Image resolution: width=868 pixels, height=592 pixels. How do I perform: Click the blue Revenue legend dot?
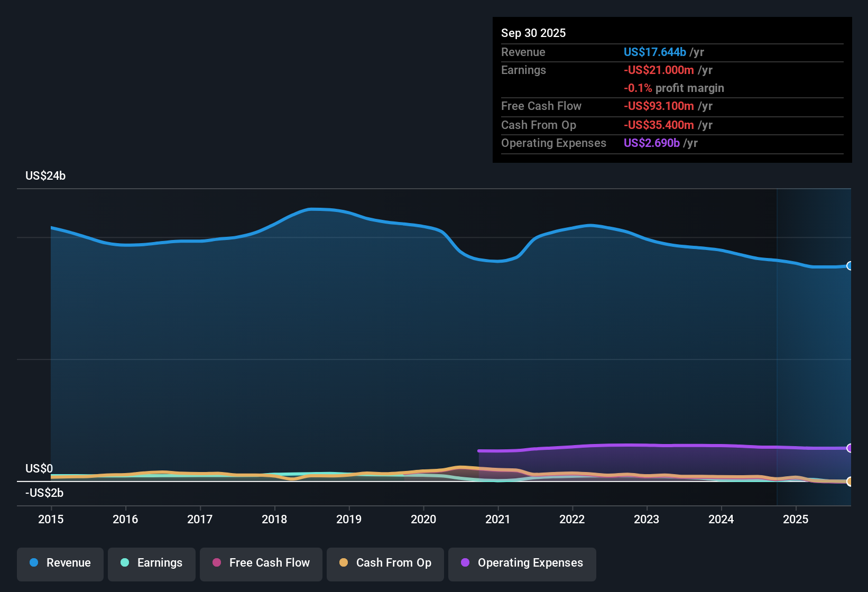point(34,563)
